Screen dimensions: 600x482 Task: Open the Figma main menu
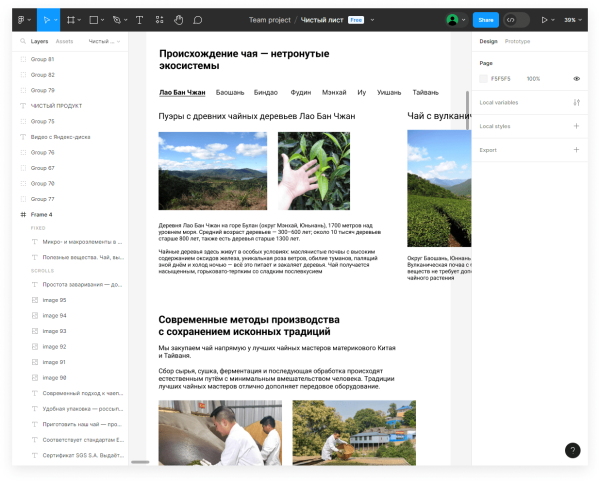point(23,19)
